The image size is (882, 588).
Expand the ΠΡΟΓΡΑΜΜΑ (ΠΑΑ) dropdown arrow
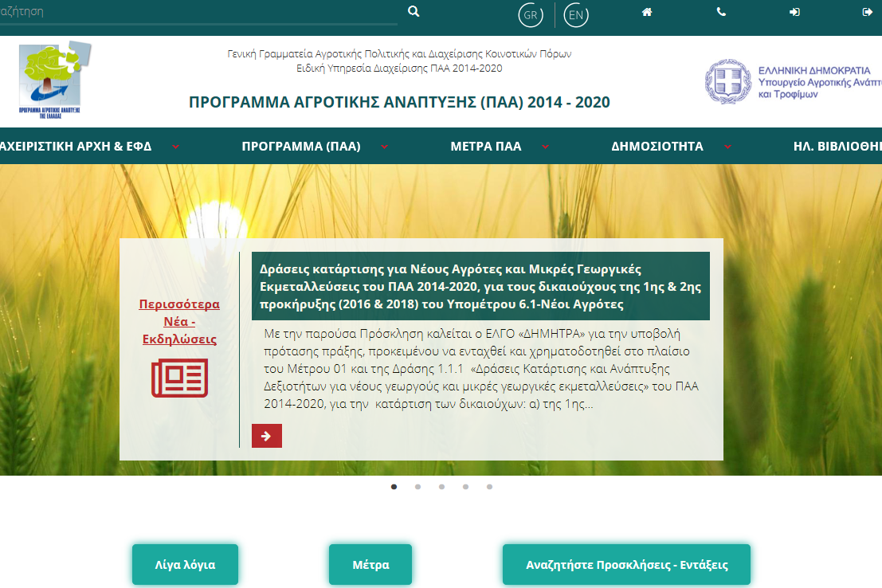[x=385, y=147]
